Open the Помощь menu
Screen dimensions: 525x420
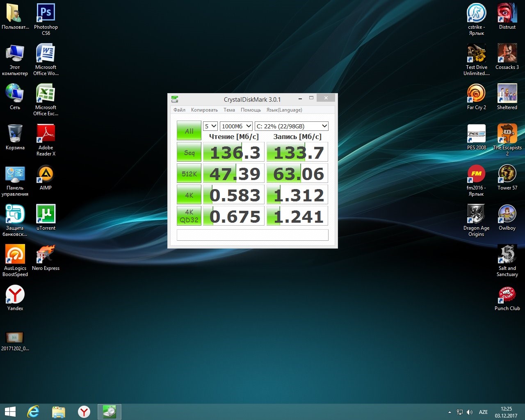(251, 110)
